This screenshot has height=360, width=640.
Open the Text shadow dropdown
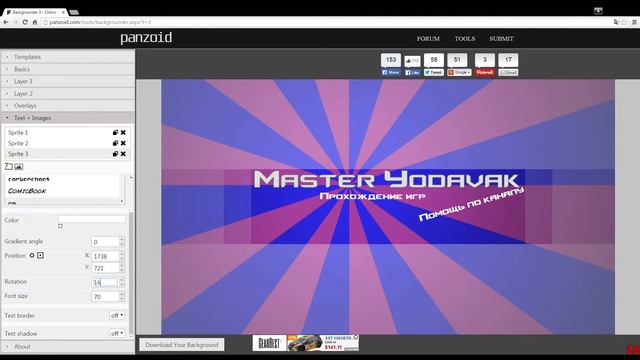click(x=117, y=333)
